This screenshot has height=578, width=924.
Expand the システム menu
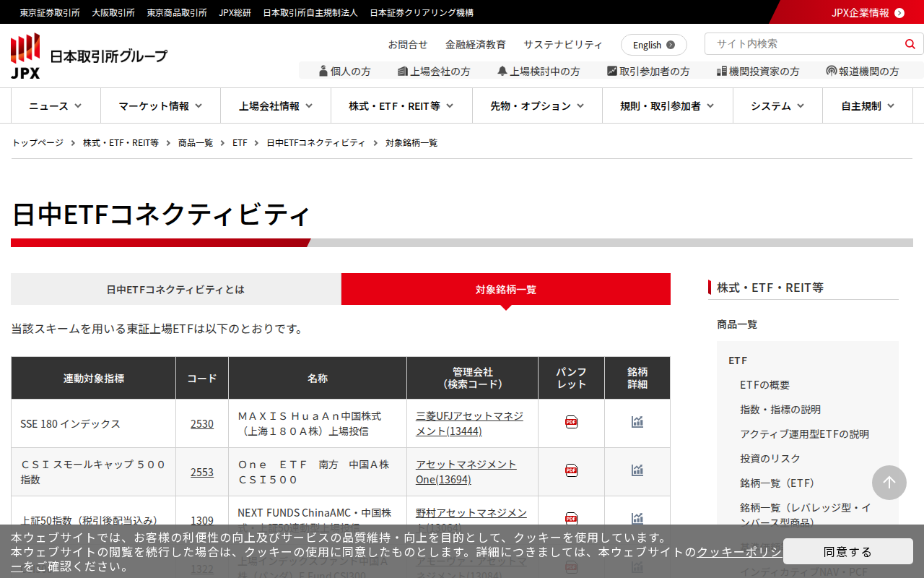pos(777,105)
